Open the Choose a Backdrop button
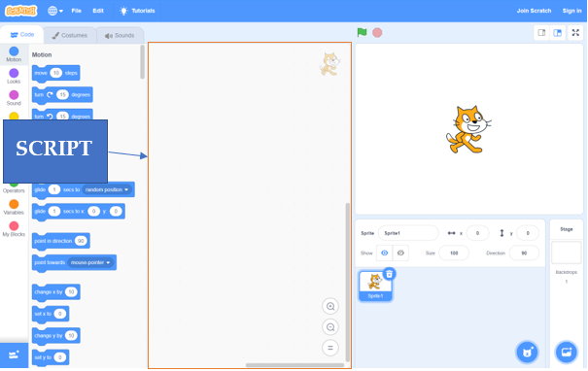Viewport: 588px width, 371px height. click(567, 352)
